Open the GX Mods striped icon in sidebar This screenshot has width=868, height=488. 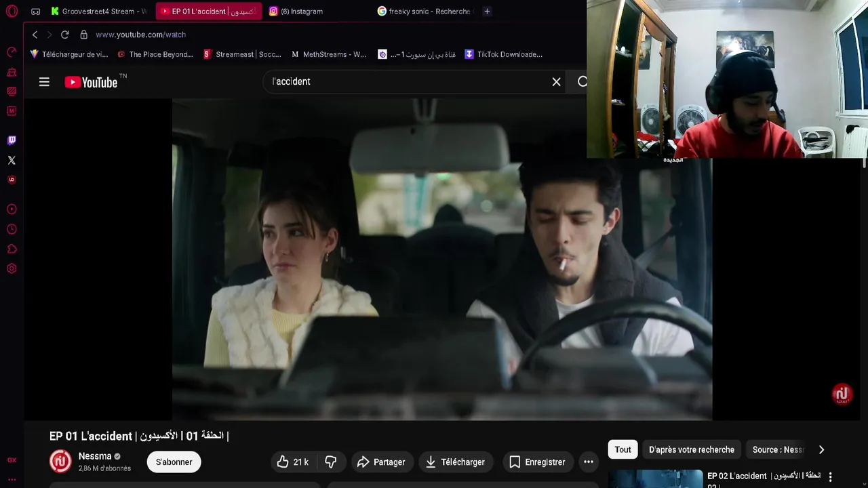coord(12,91)
